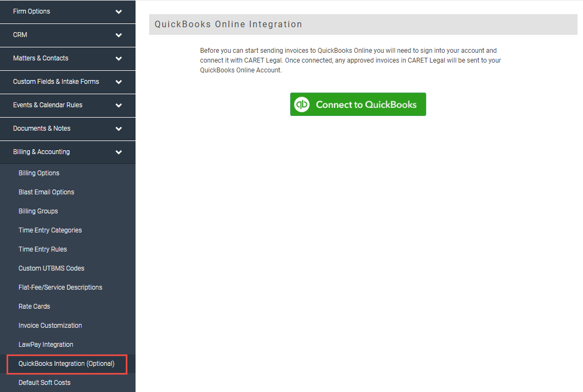Open the Documents & Notes section

(x=67, y=128)
